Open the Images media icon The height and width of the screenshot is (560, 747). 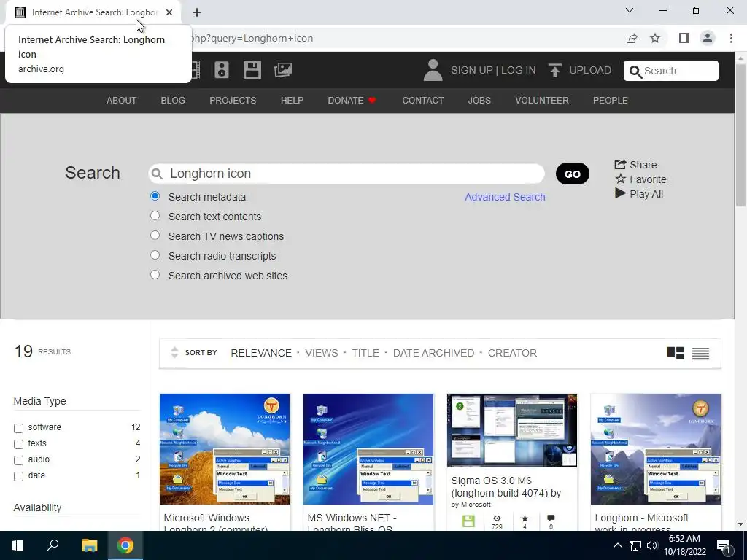(283, 70)
